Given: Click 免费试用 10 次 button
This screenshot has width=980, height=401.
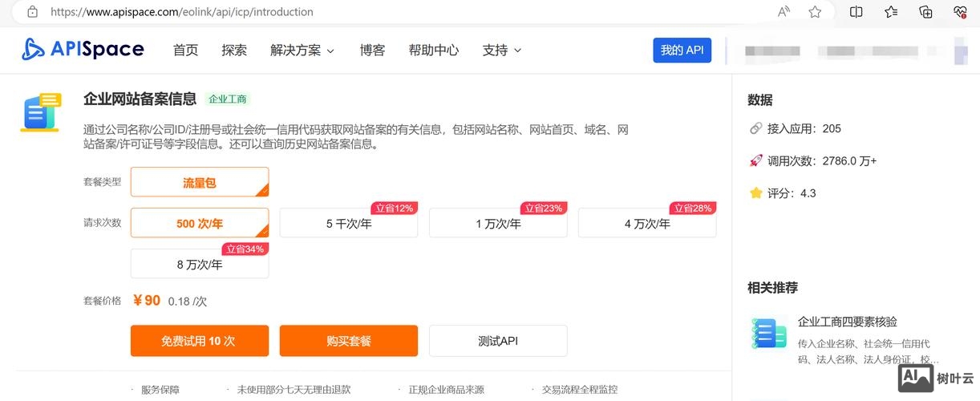Looking at the screenshot, I should pyautogui.click(x=200, y=341).
